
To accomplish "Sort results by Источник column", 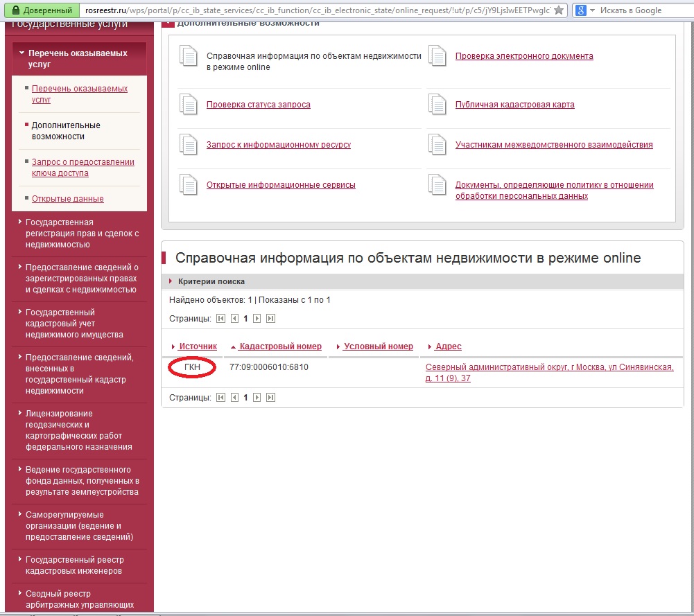I will pyautogui.click(x=198, y=346).
